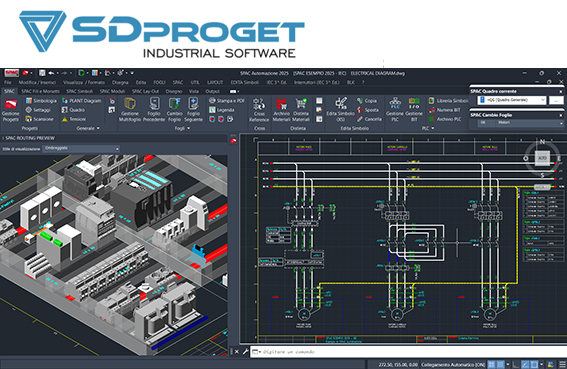567x369 pixels.
Task: Open the Tensioni warning tool
Action: tap(74, 119)
